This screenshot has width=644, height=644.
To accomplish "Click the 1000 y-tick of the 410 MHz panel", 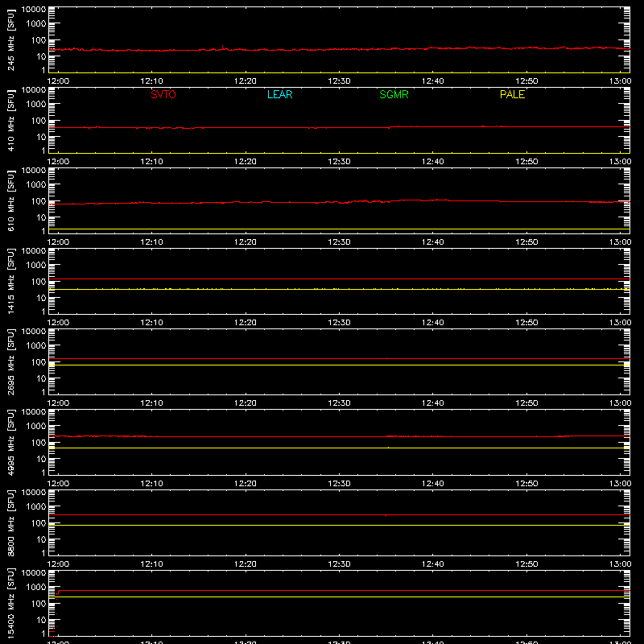I will (36, 105).
